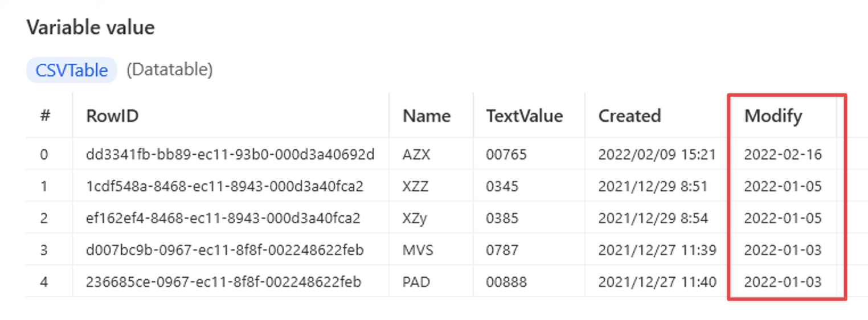The image size is (868, 320).
Task: Select the MVS name cell
Action: [x=417, y=249]
